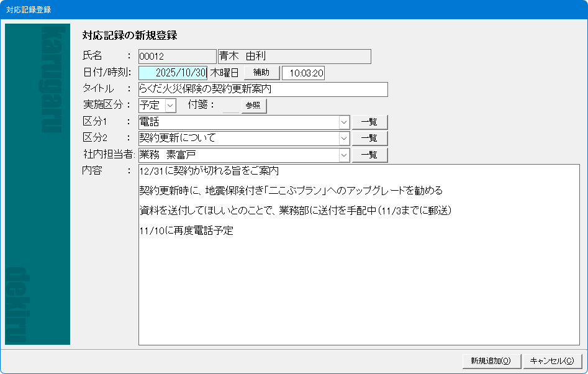This screenshot has width=588, height=374.
Task: Click the 付箋 color box
Action: tap(230, 106)
